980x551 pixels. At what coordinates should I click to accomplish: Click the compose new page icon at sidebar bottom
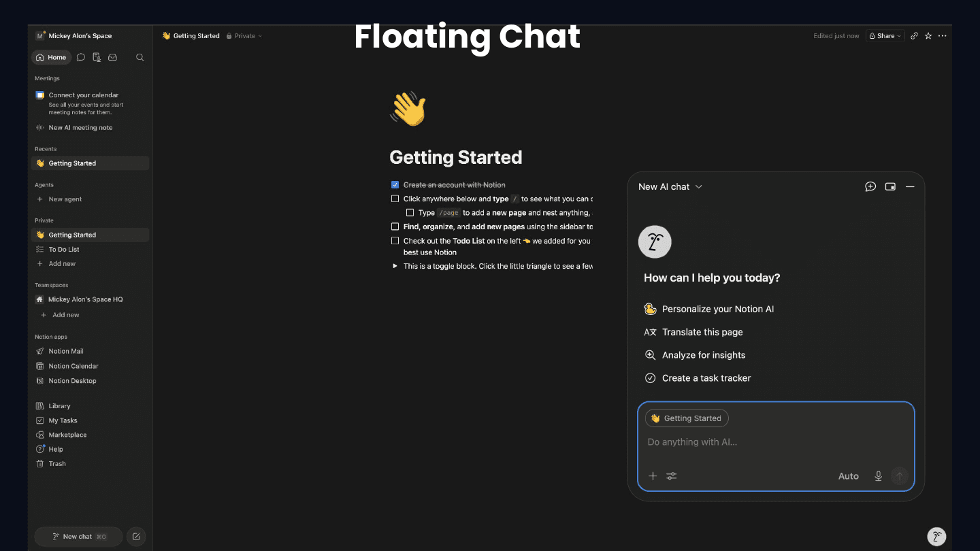click(x=136, y=537)
